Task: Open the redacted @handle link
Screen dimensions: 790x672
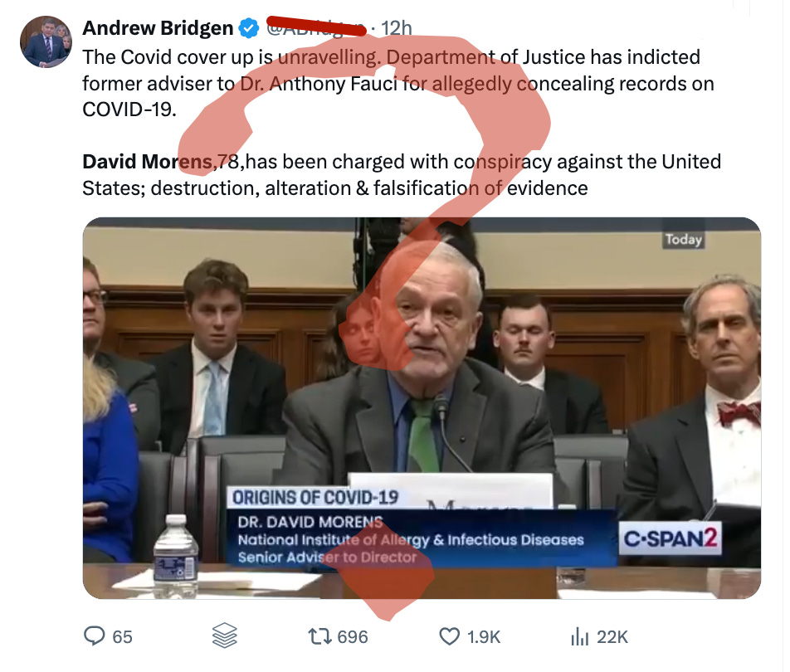Action: click(x=315, y=28)
